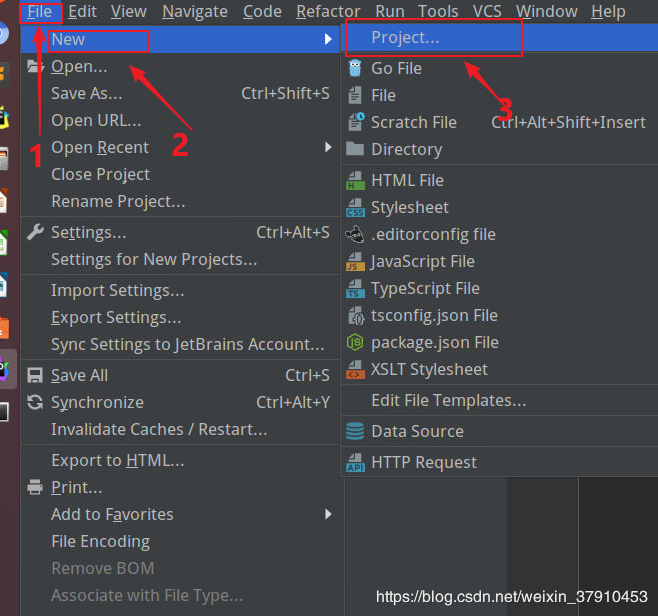Click the plain File document icon
658x616 pixels.
click(x=355, y=95)
